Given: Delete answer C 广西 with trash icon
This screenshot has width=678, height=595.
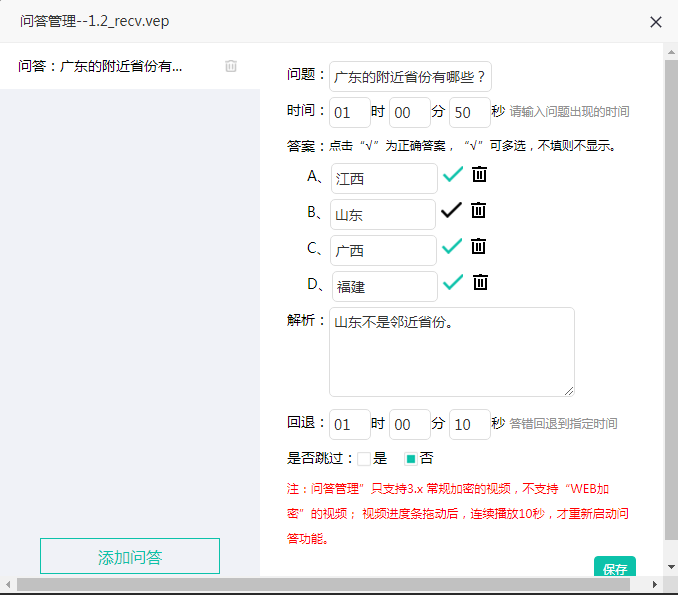Looking at the screenshot, I should pyautogui.click(x=479, y=246).
